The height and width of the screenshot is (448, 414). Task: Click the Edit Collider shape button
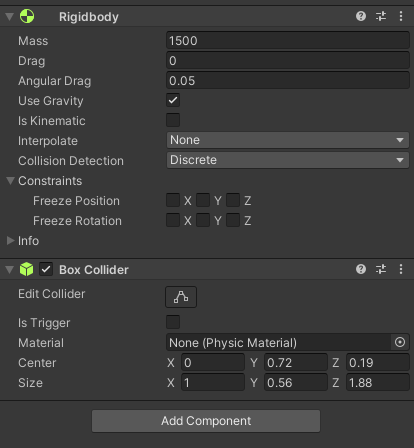[x=181, y=297]
